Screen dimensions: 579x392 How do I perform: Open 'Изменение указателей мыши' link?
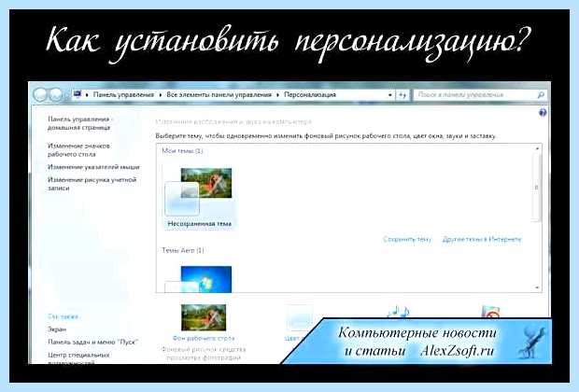coord(93,167)
